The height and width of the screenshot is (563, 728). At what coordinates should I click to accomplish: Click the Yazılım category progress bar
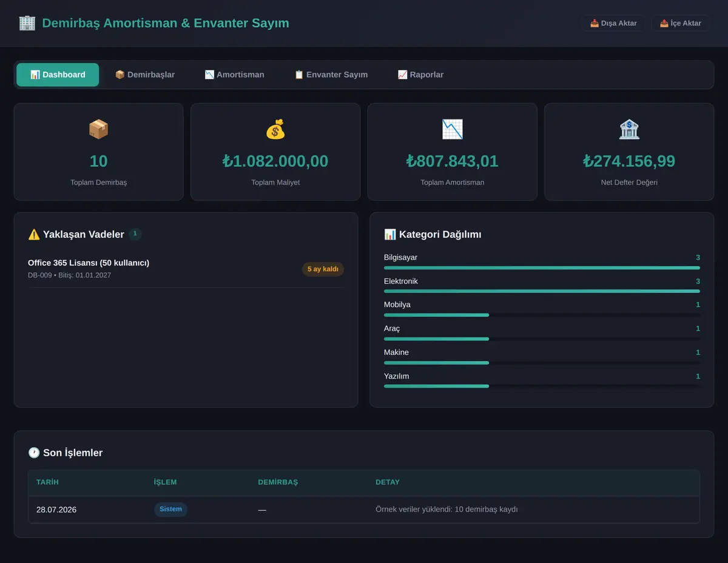542,386
